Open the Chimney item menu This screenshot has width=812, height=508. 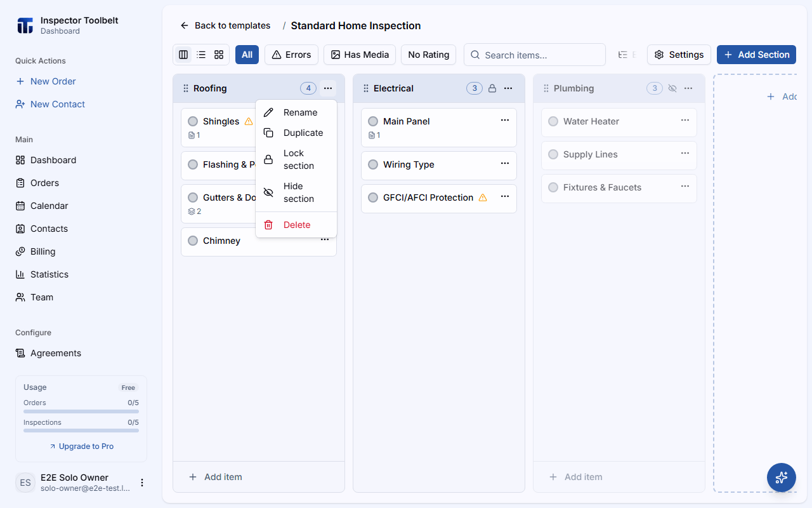coord(325,239)
